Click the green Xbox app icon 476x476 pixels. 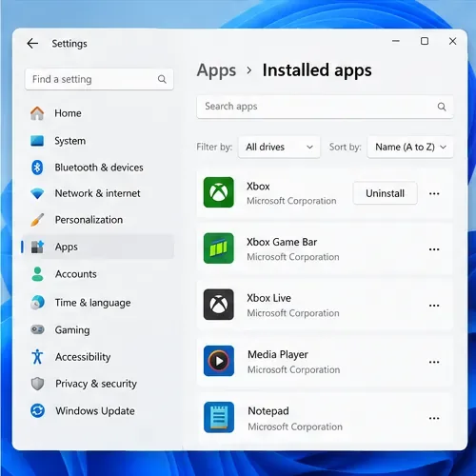[x=219, y=192]
